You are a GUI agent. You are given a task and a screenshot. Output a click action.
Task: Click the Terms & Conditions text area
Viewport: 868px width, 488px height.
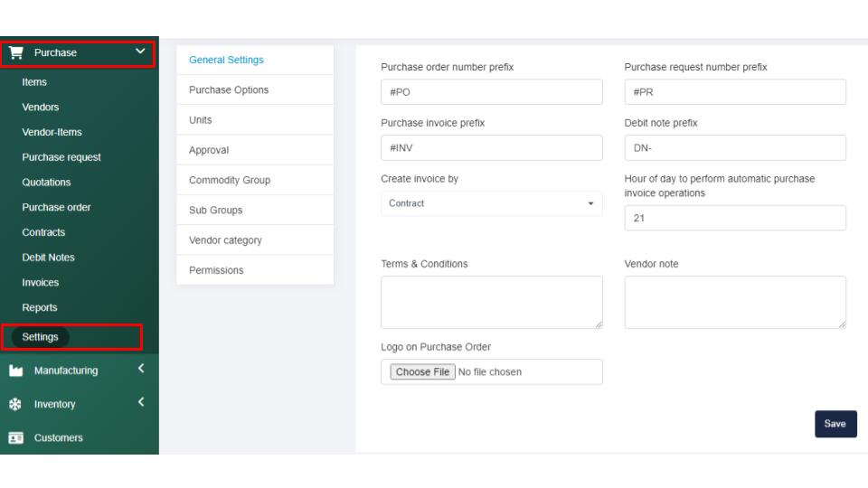[491, 302]
